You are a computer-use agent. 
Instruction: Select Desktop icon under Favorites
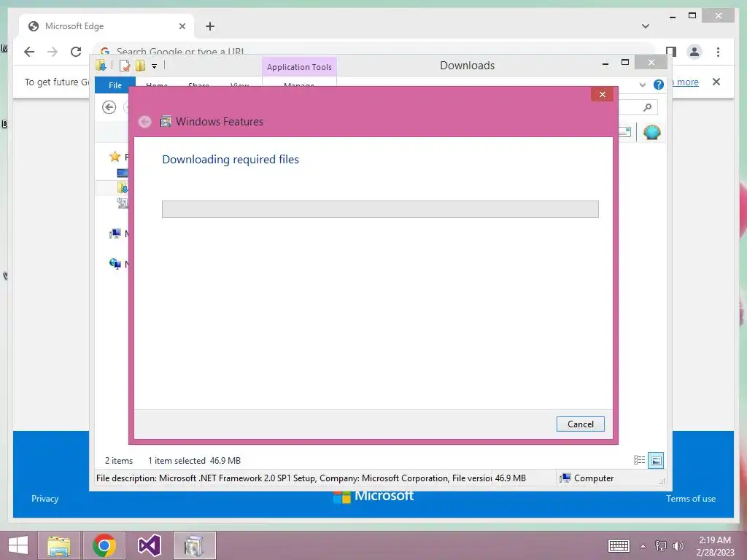point(122,172)
